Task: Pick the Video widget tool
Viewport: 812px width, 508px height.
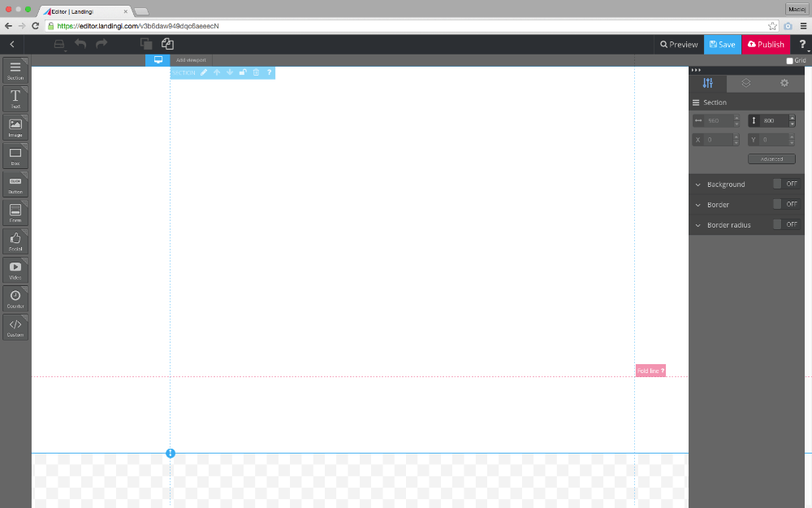Action: click(x=15, y=270)
